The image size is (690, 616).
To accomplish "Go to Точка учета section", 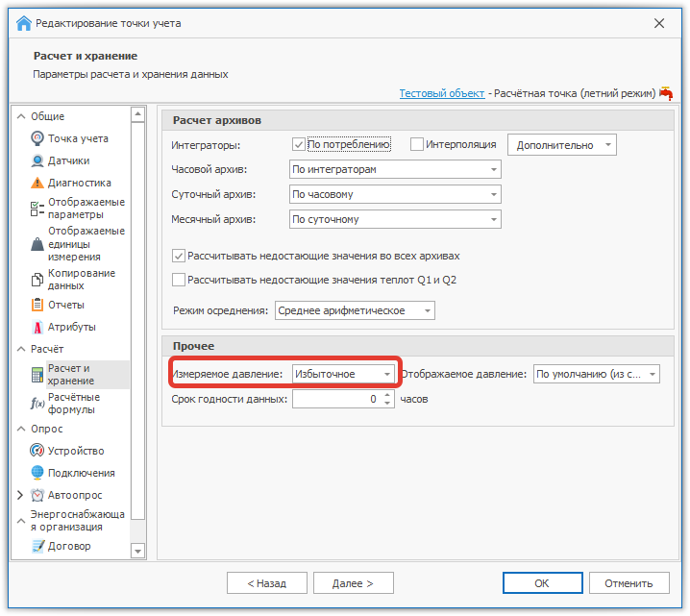I will tap(78, 138).
